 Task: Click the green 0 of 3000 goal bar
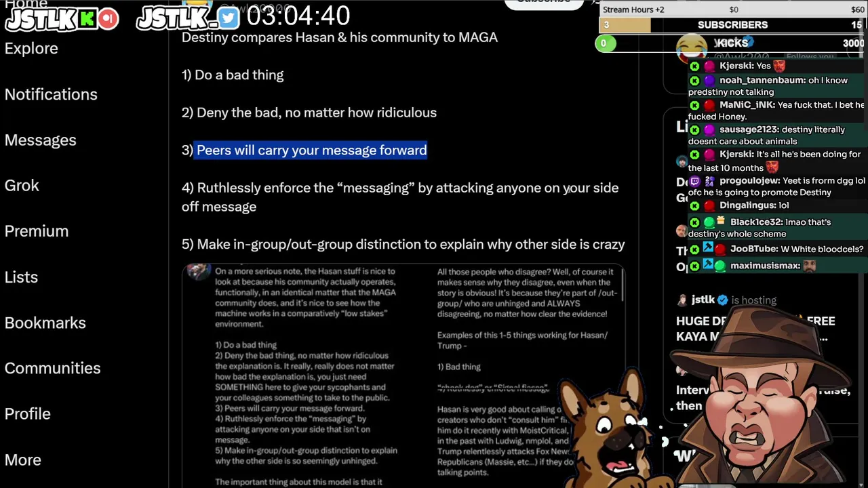[x=731, y=43]
